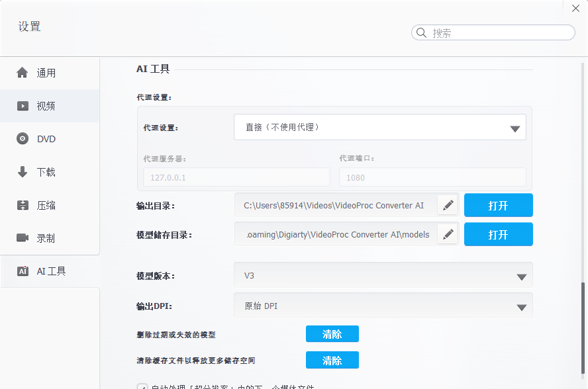The height and width of the screenshot is (389, 588).
Task: Click the 代理端口 1080 field
Action: click(432, 177)
